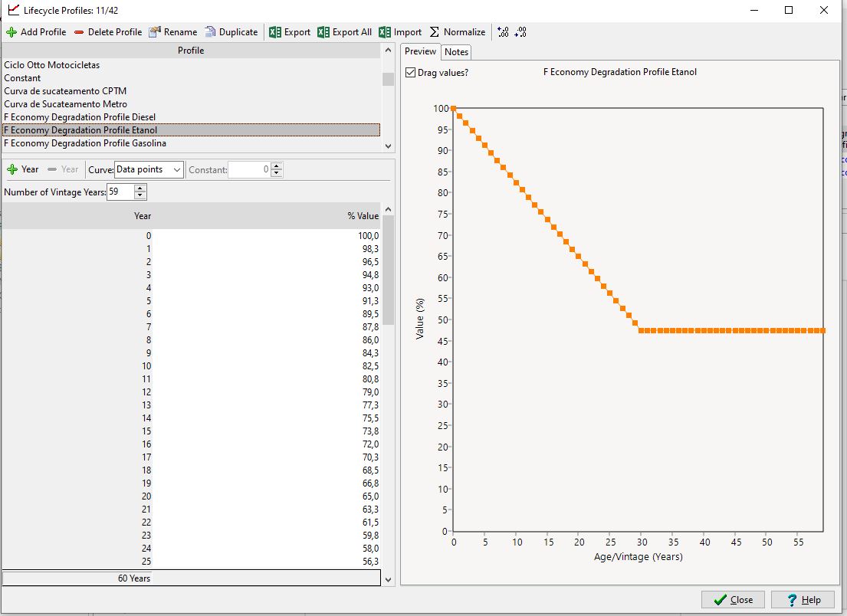Click the Normalize sigma icon

point(435,32)
